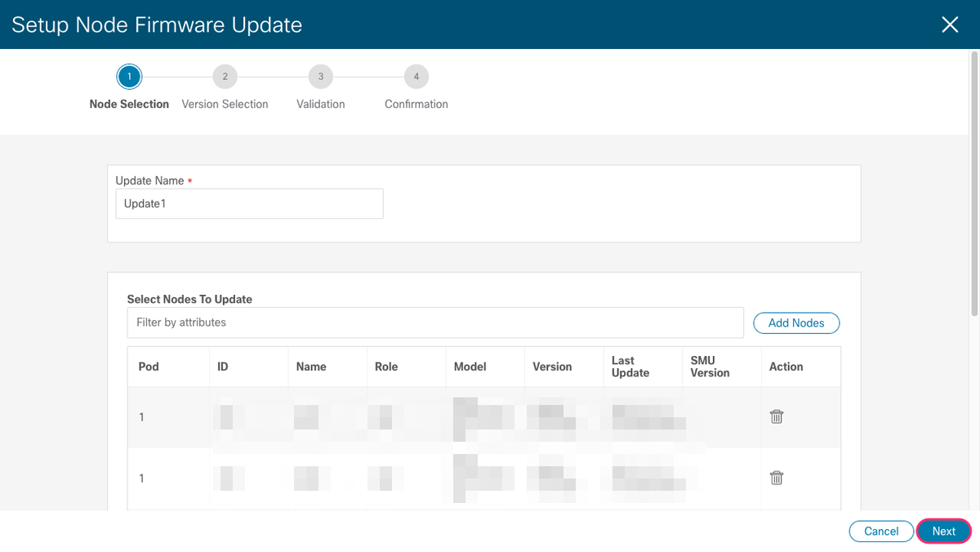Delete the first node row with trash icon
Image resolution: width=980 pixels, height=552 pixels.
click(777, 416)
